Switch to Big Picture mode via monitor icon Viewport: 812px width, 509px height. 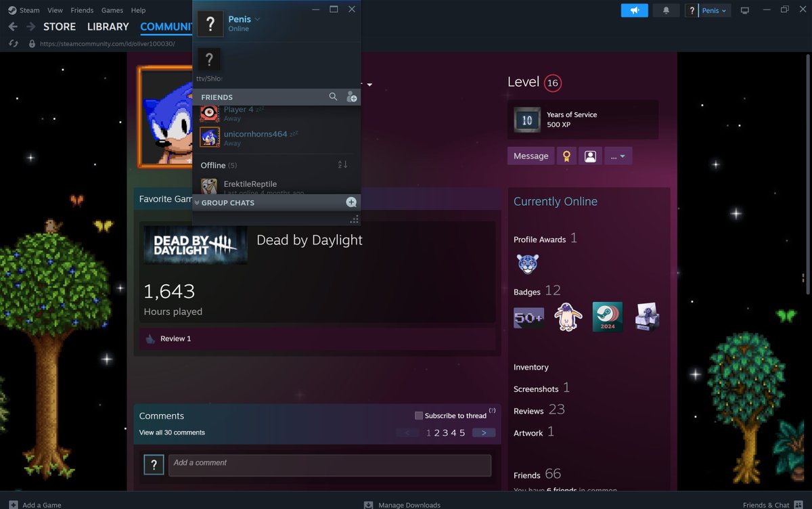click(745, 10)
